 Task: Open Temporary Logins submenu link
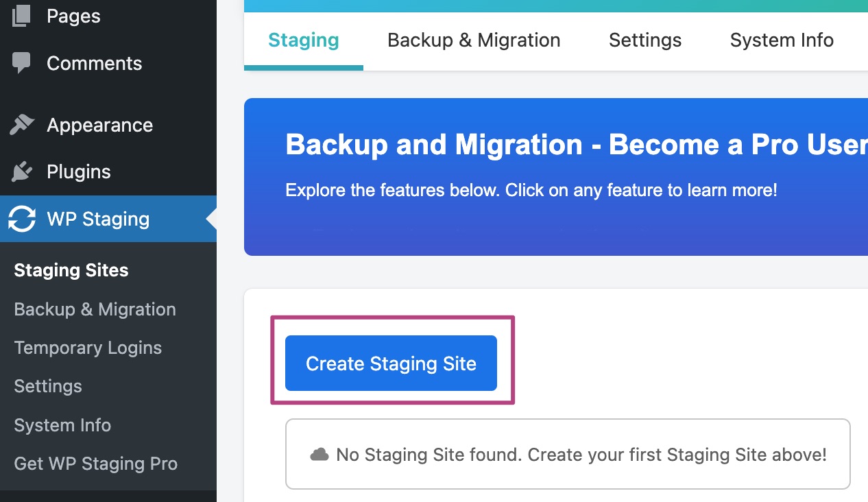pyautogui.click(x=88, y=348)
